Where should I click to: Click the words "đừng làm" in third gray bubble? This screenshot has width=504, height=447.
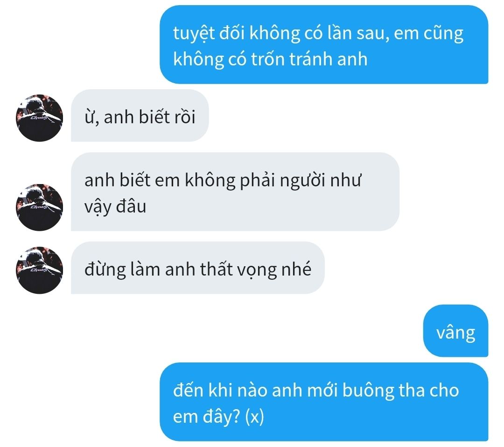click(122, 269)
